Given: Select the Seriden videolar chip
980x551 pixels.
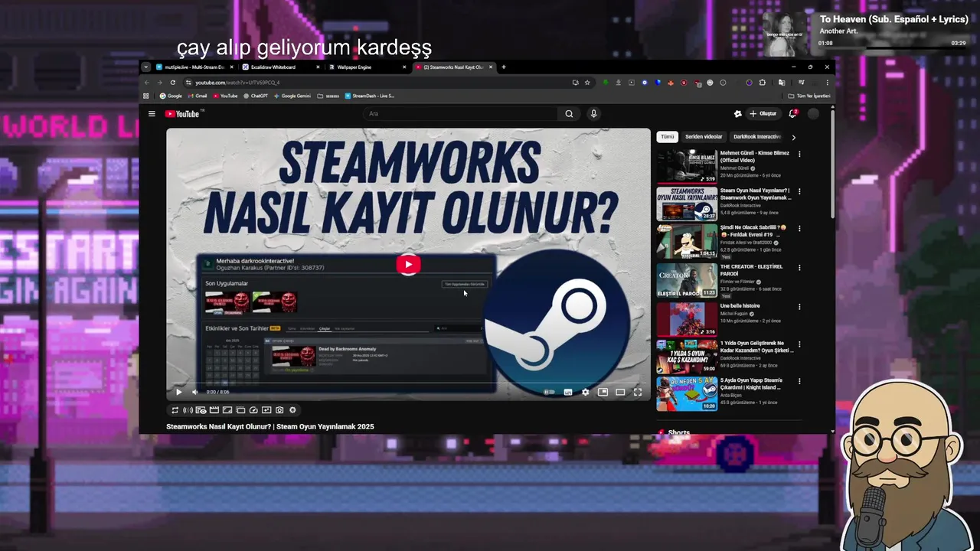Looking at the screenshot, I should tap(704, 137).
